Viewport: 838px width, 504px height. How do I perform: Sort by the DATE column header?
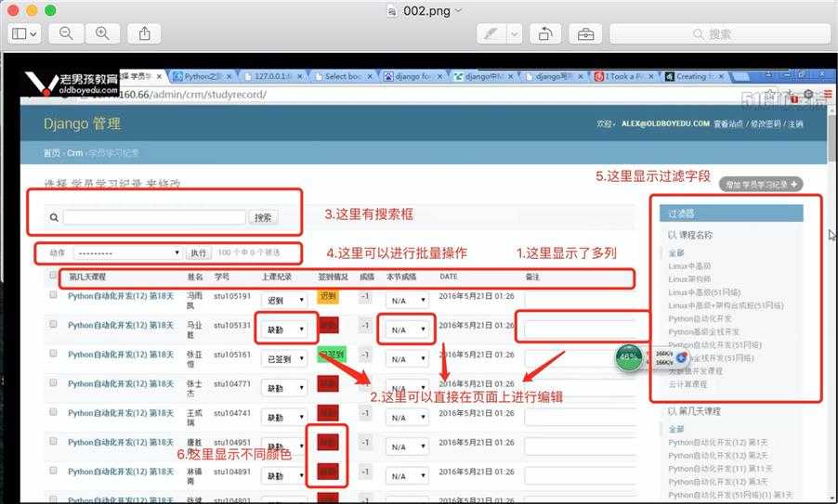(449, 277)
